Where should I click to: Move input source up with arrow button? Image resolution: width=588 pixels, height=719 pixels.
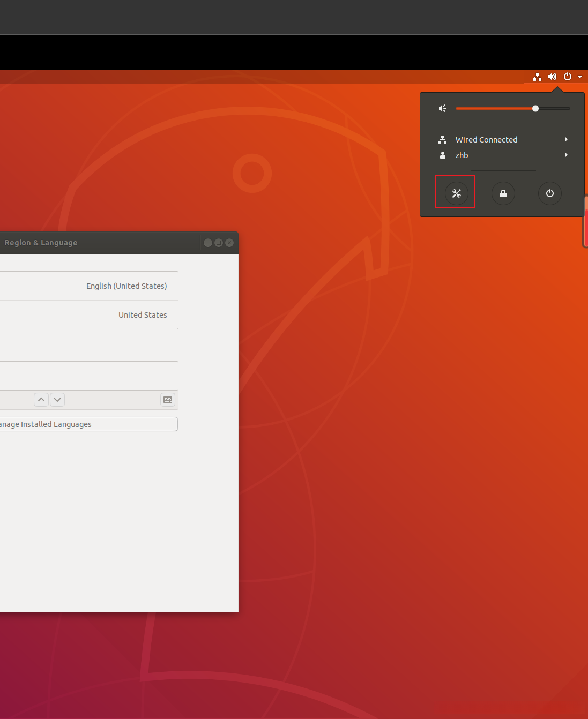pyautogui.click(x=41, y=400)
